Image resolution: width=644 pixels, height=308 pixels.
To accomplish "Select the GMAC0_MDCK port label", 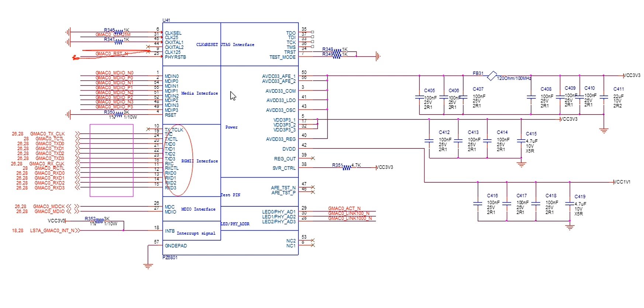I will pos(49,207).
